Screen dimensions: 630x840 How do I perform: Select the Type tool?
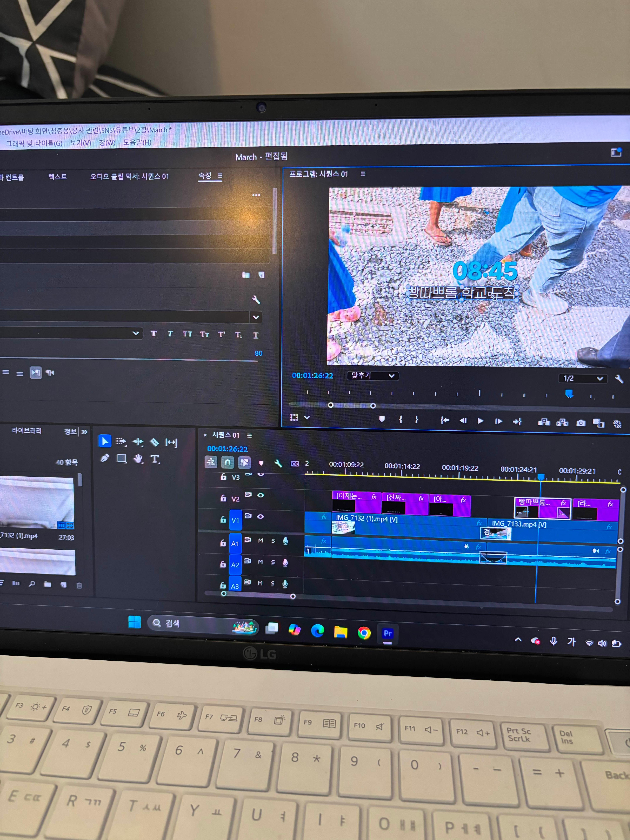pos(155,459)
